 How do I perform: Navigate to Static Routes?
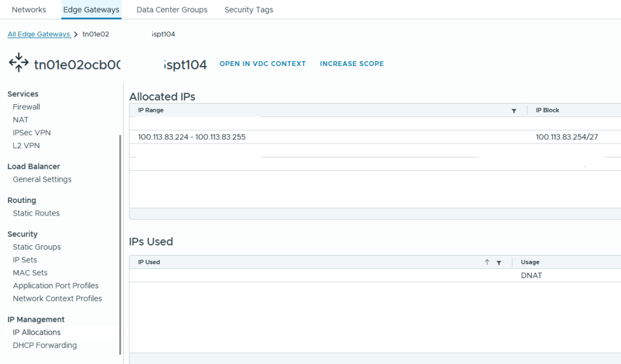(x=36, y=213)
